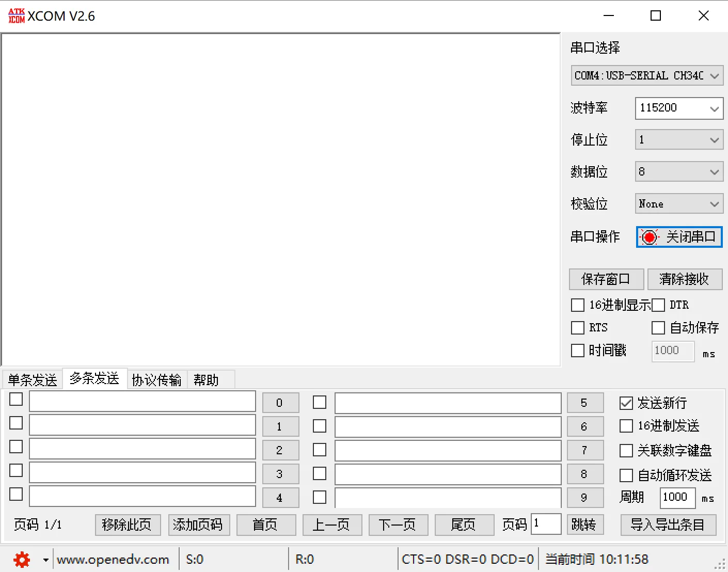Open the COM4 serial port dropdown
Screen dimensions: 728x572
(647, 76)
